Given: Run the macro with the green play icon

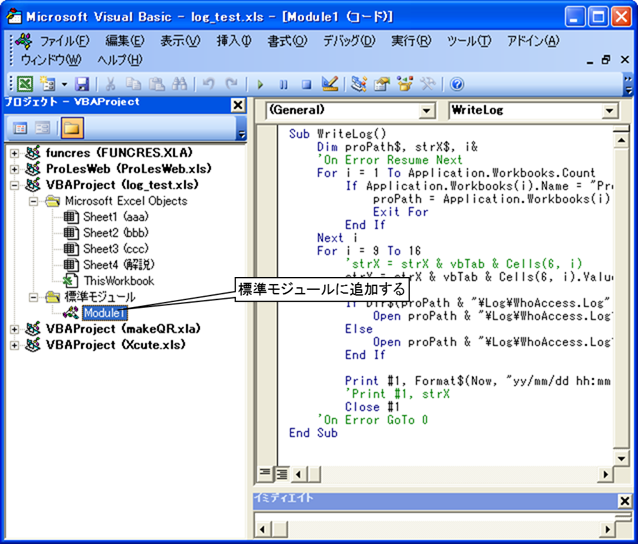Looking at the screenshot, I should (x=260, y=85).
